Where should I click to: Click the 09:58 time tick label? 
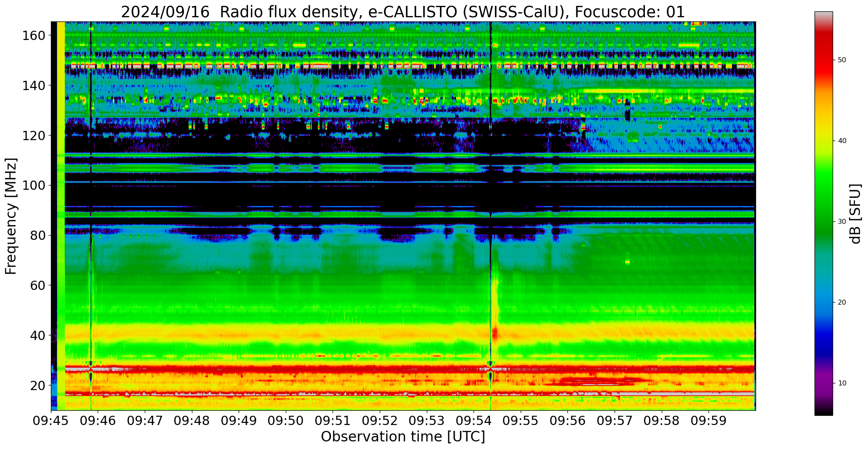pyautogui.click(x=662, y=421)
